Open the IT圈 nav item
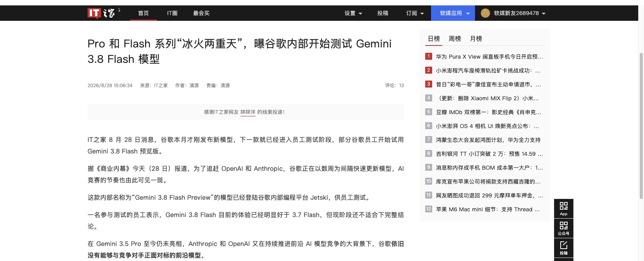 coord(172,13)
